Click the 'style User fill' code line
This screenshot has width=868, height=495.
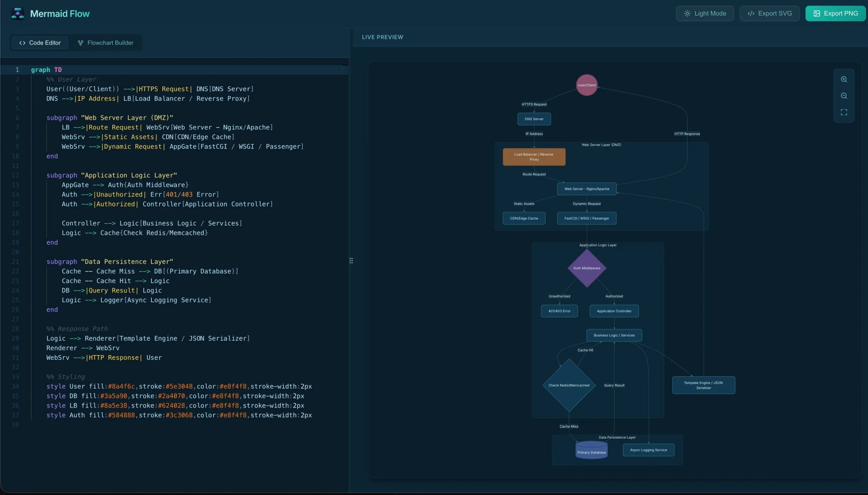point(179,386)
